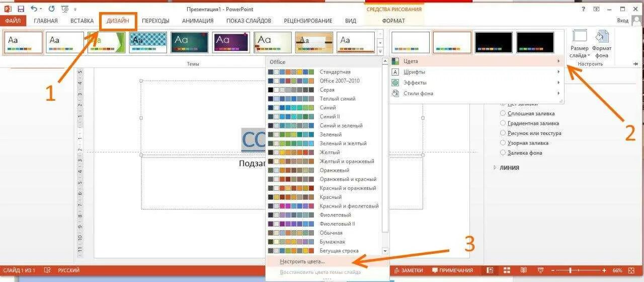Select the green arrow theme thumbnail
The height and width of the screenshot is (282, 644).
[x=106, y=43]
